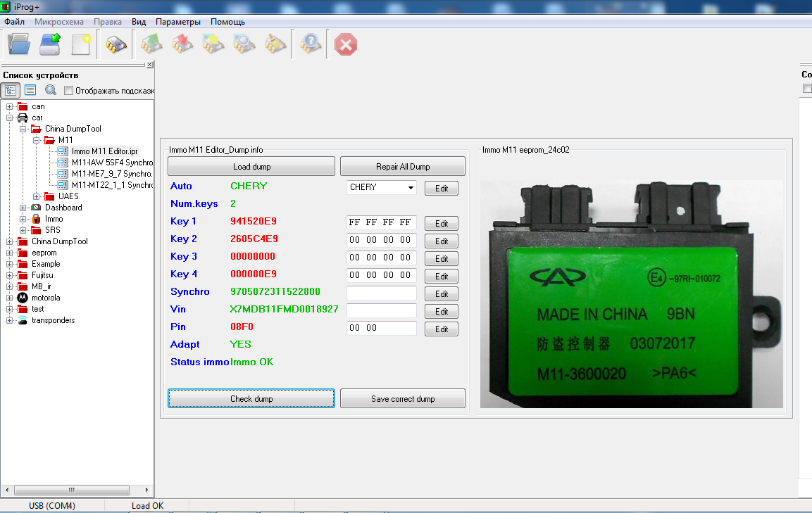Viewport: 812px width, 513px height.
Task: Open the Параметры menu
Action: [x=178, y=22]
